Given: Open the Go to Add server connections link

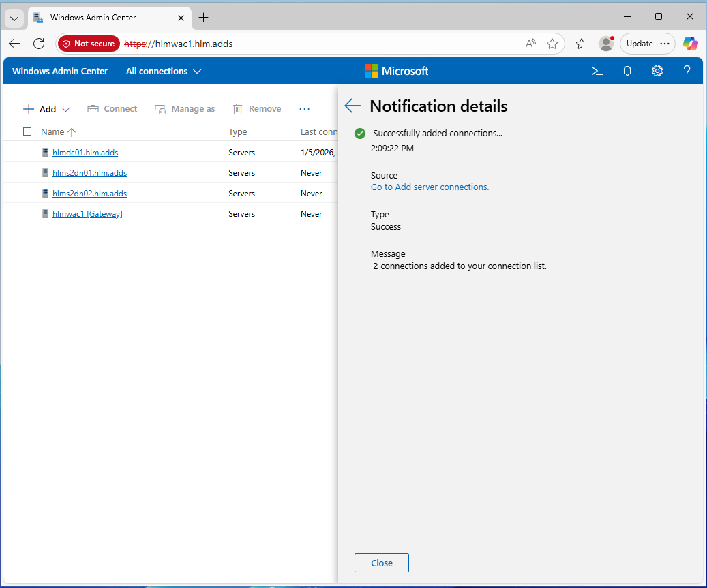Looking at the screenshot, I should pyautogui.click(x=430, y=187).
